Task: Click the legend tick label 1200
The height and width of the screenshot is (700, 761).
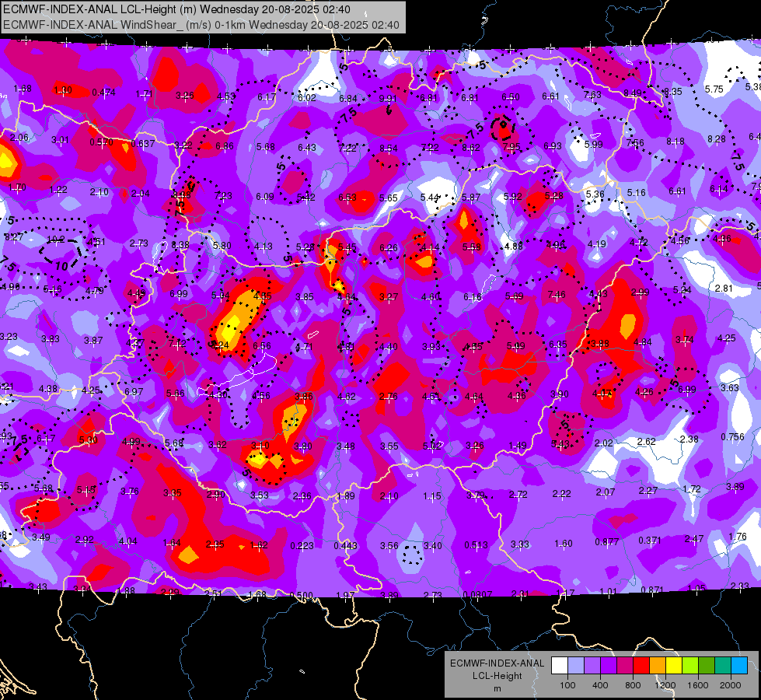Action: [x=665, y=685]
